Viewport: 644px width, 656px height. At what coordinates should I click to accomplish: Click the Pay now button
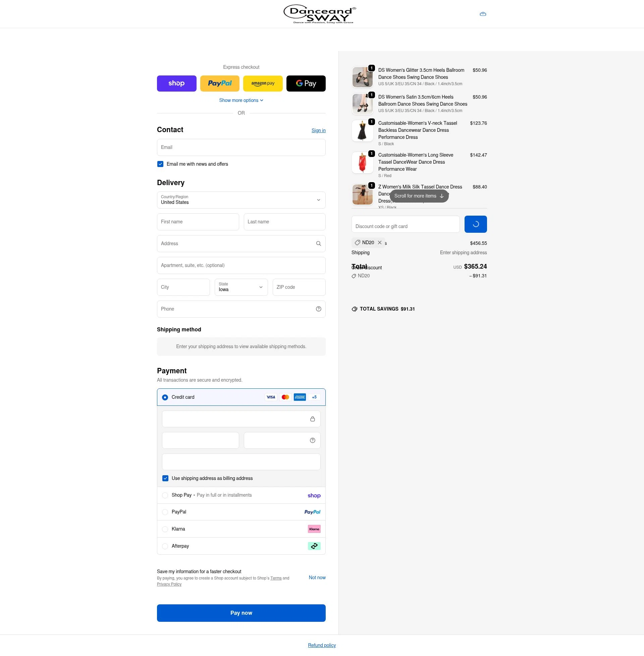point(241,613)
